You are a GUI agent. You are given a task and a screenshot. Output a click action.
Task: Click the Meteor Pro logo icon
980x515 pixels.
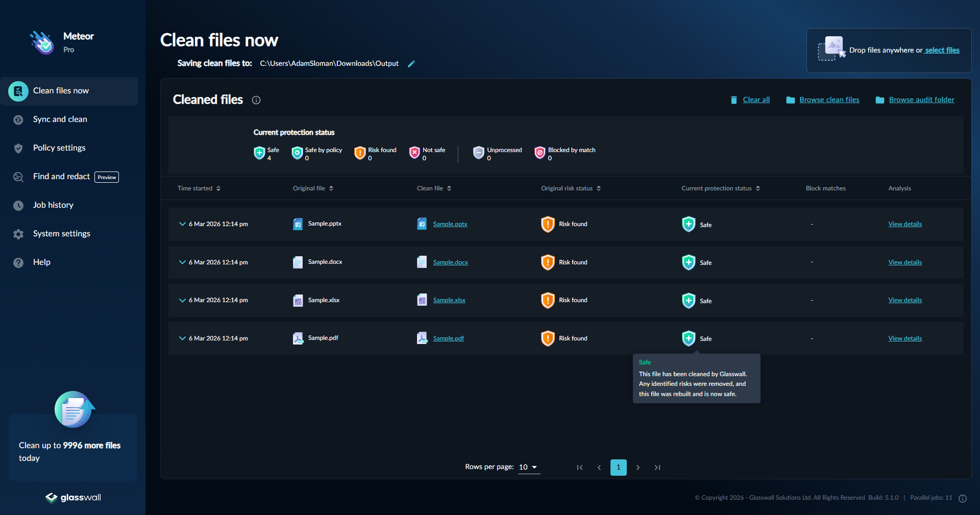pos(42,43)
